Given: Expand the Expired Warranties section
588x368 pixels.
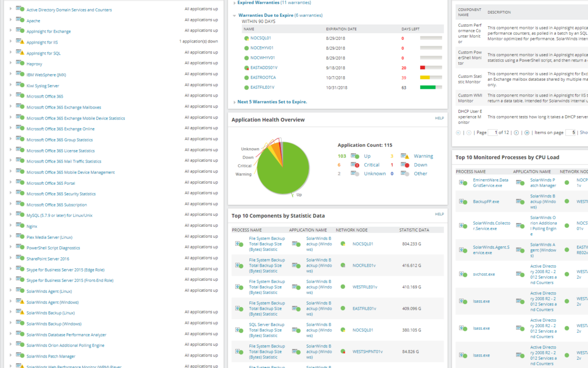Looking at the screenshot, I should pyautogui.click(x=234, y=3).
